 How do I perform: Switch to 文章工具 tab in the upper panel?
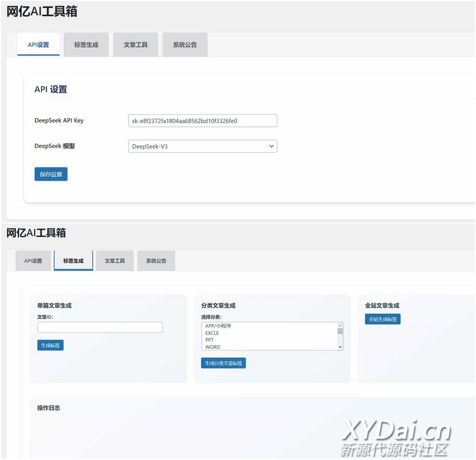click(x=135, y=45)
